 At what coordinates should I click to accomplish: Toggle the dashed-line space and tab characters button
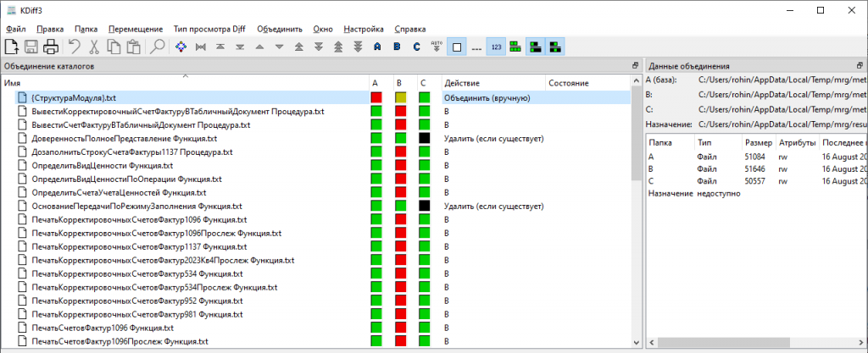pyautogui.click(x=476, y=47)
